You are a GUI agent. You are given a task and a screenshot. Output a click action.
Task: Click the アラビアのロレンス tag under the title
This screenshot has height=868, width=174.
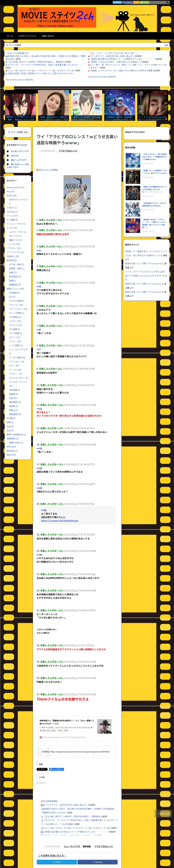pos(68,151)
